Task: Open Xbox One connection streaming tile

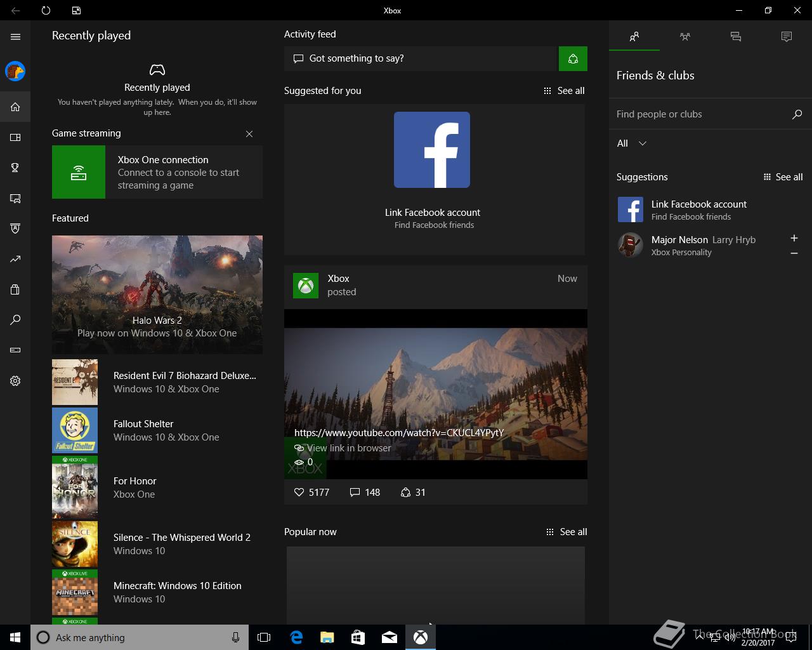Action: pyautogui.click(x=157, y=172)
